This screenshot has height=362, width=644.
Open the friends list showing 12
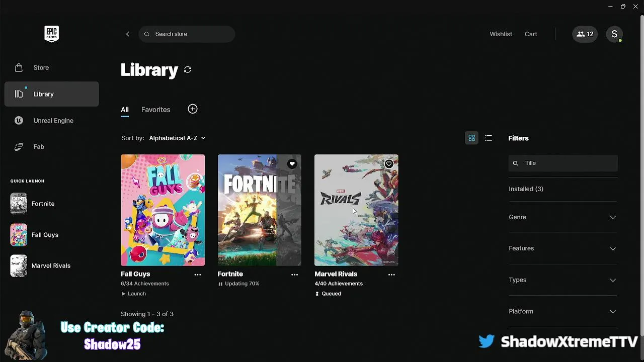pos(585,34)
